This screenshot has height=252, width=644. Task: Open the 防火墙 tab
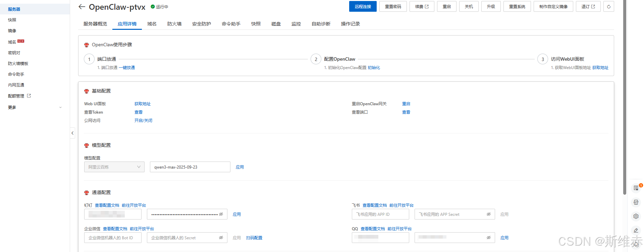tap(174, 24)
